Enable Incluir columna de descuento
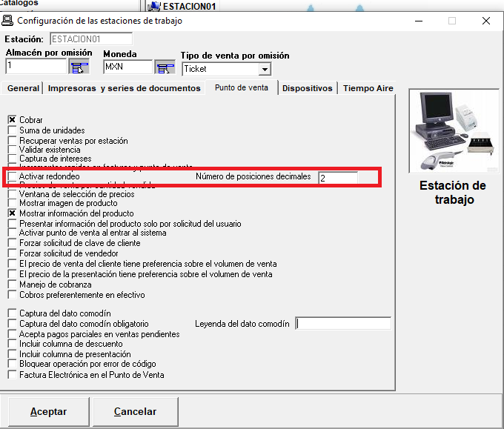Image resolution: width=504 pixels, height=429 pixels. 12,344
